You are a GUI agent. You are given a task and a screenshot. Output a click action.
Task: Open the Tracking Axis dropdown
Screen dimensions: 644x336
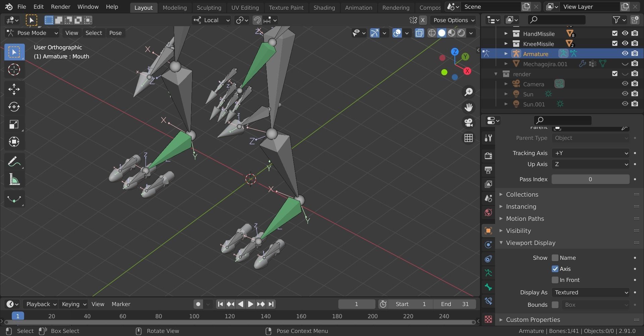[590, 153]
